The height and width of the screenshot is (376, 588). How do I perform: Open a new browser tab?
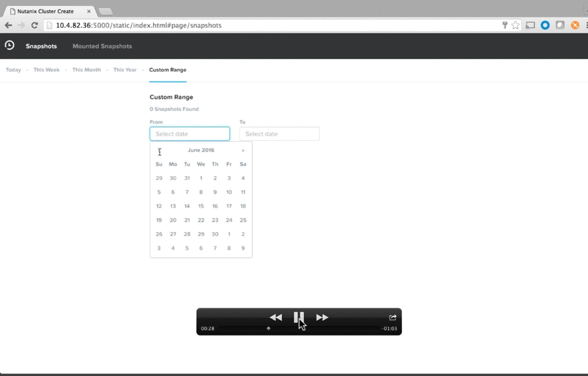[106, 11]
